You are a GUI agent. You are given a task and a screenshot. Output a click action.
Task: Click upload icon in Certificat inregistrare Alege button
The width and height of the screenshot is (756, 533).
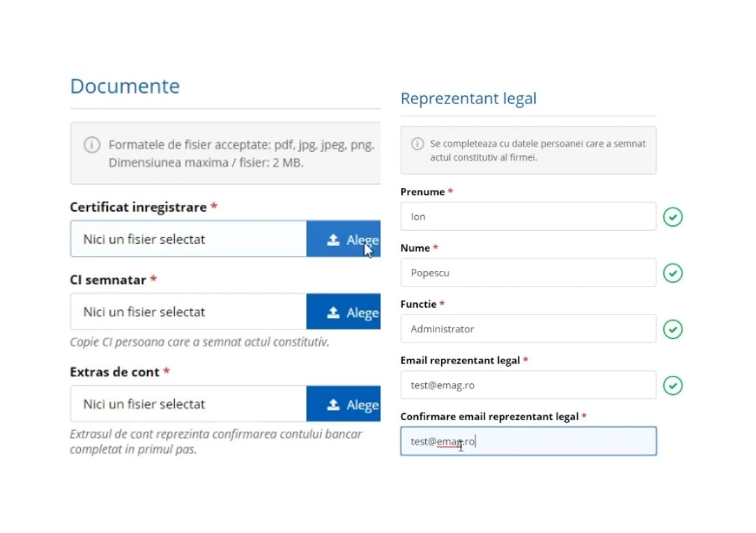coord(333,239)
